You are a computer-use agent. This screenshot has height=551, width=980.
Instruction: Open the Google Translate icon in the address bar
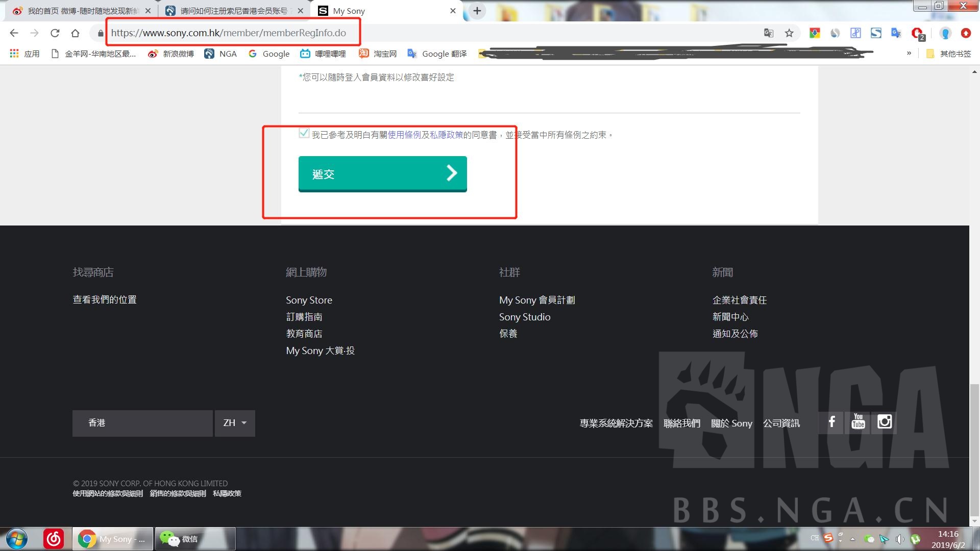(768, 33)
